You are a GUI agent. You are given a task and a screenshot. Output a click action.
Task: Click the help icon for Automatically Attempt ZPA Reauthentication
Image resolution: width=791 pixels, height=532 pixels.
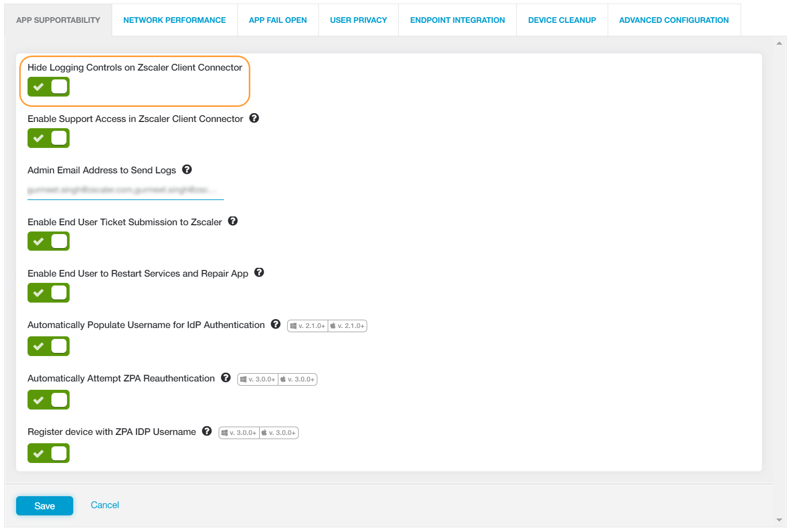click(225, 378)
